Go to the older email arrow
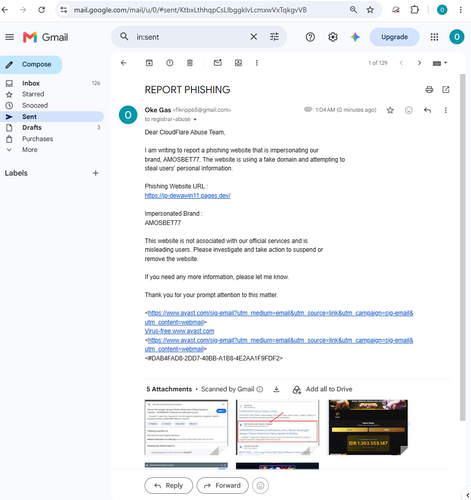 (x=419, y=63)
